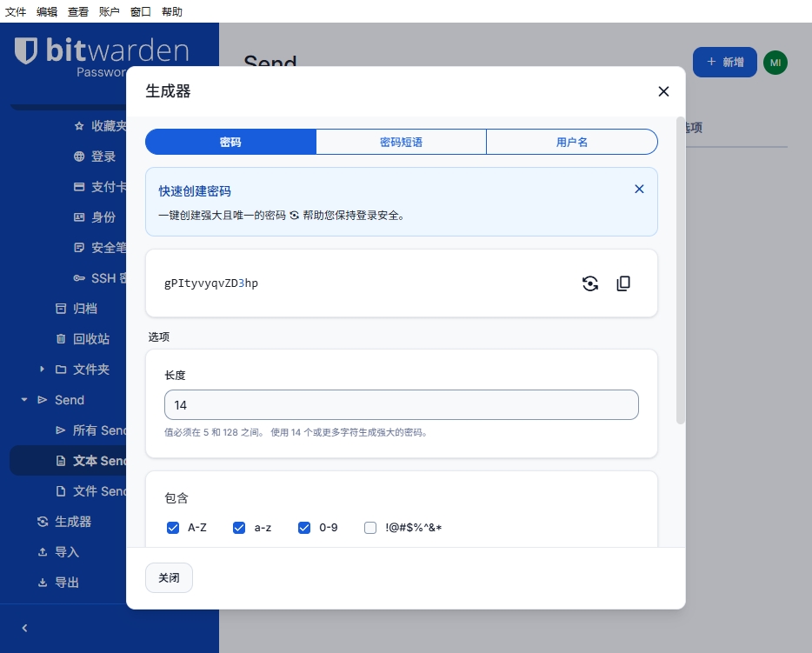This screenshot has height=653, width=812.
Task: Click the 新增 button
Action: pyautogui.click(x=725, y=62)
